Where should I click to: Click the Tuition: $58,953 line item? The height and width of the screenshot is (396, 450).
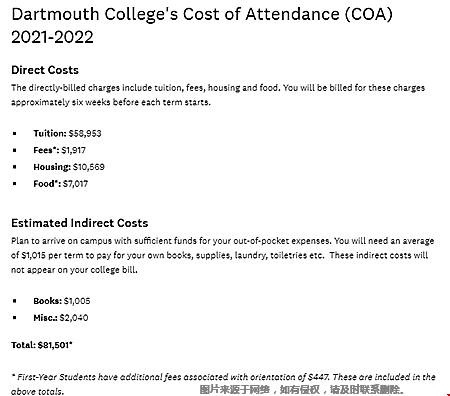click(x=67, y=133)
